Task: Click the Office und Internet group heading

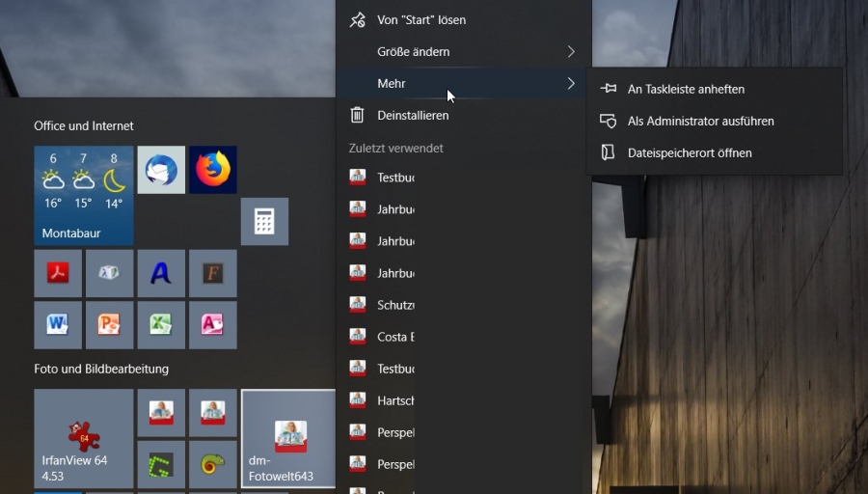Action: [x=84, y=125]
